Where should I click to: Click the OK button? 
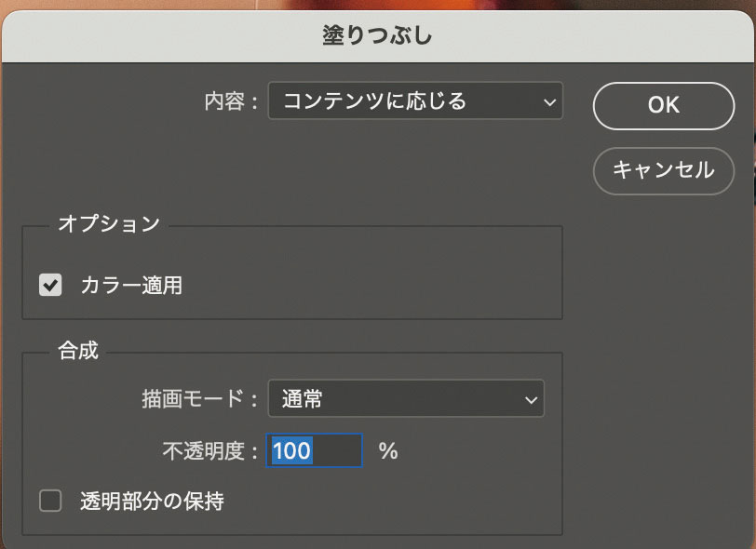(663, 105)
